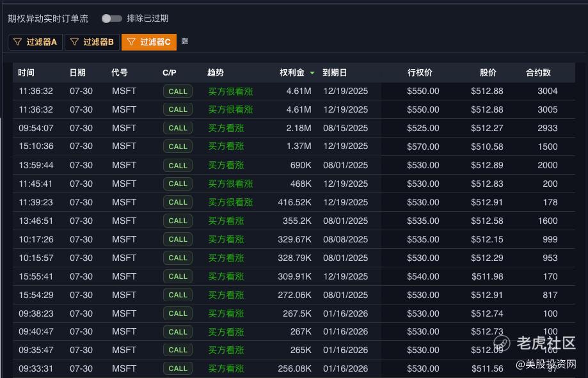
Task: Sort by the 趋势 column header
Action: pyautogui.click(x=215, y=73)
